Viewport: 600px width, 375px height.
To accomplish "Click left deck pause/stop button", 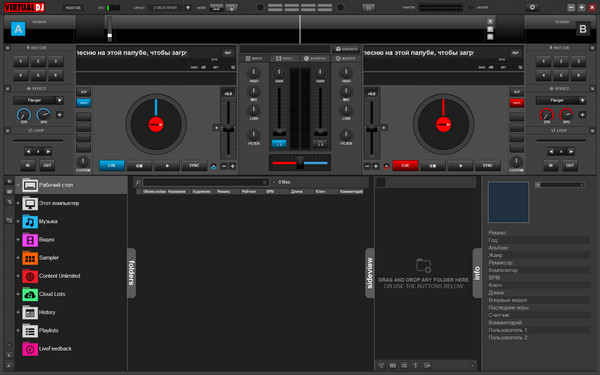I will coord(139,166).
